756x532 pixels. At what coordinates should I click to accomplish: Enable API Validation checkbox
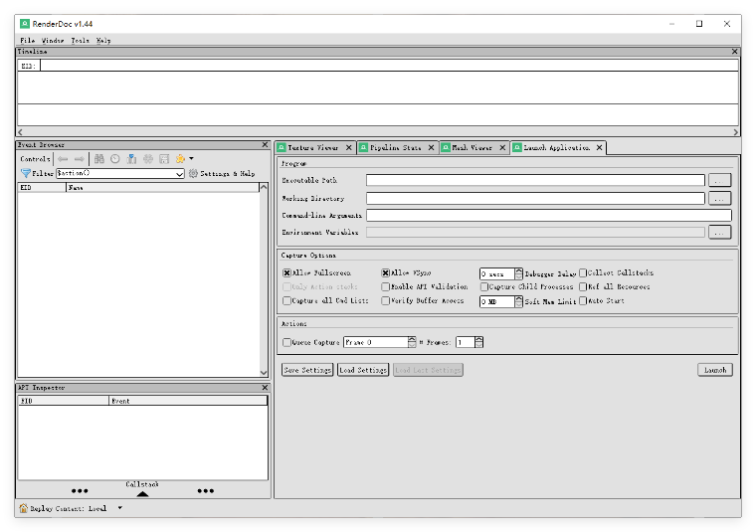385,286
